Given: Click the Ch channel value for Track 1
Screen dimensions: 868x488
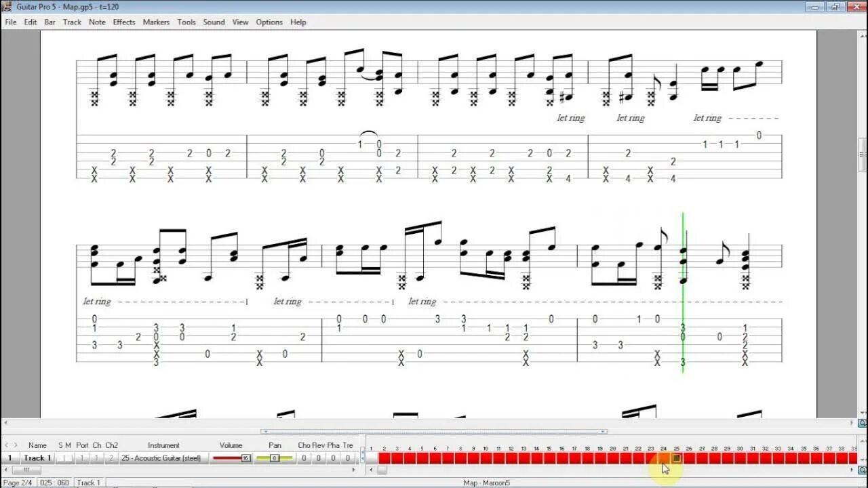Looking at the screenshot, I should click(x=97, y=458).
